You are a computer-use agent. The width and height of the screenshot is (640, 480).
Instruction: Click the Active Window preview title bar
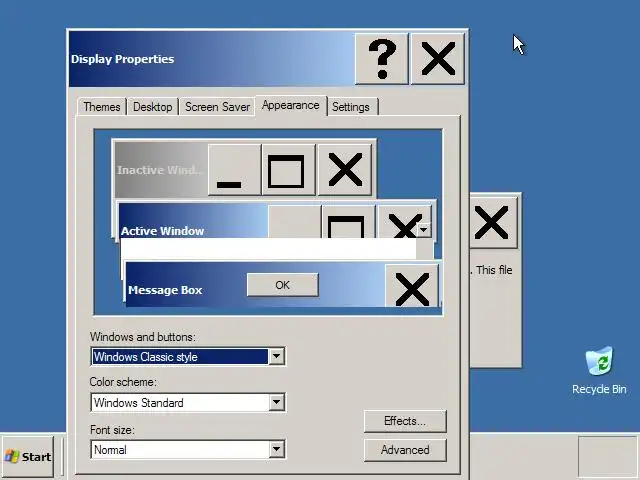(x=193, y=221)
